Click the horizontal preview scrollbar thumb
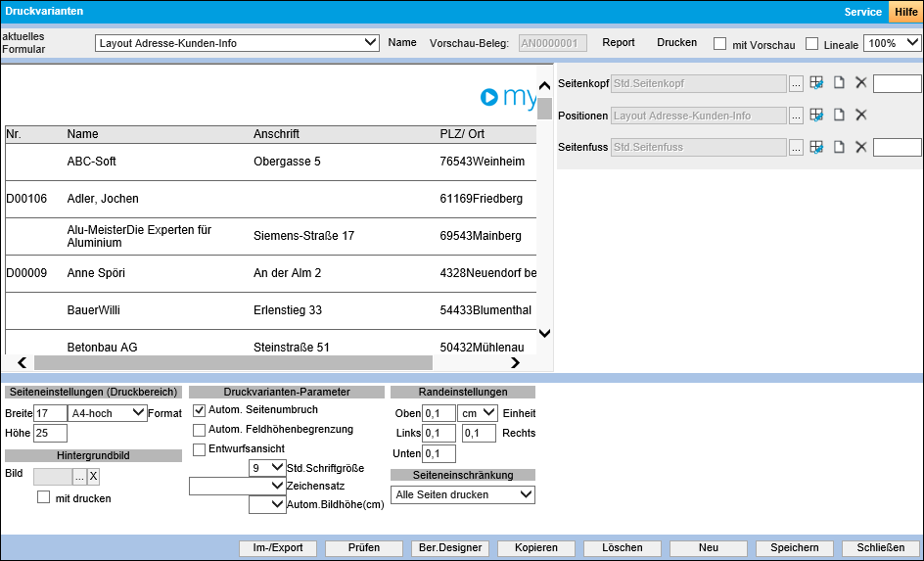Viewport: 924px width, 561px height. pos(233,362)
